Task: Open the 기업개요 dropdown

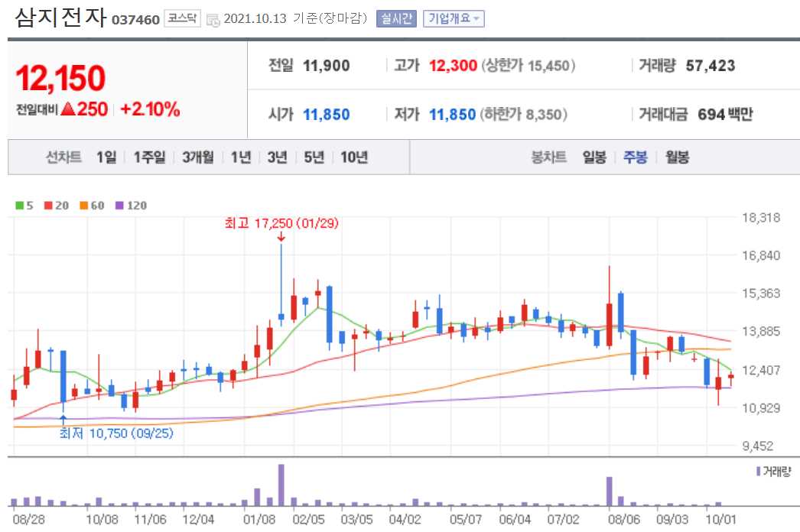Action: point(454,19)
